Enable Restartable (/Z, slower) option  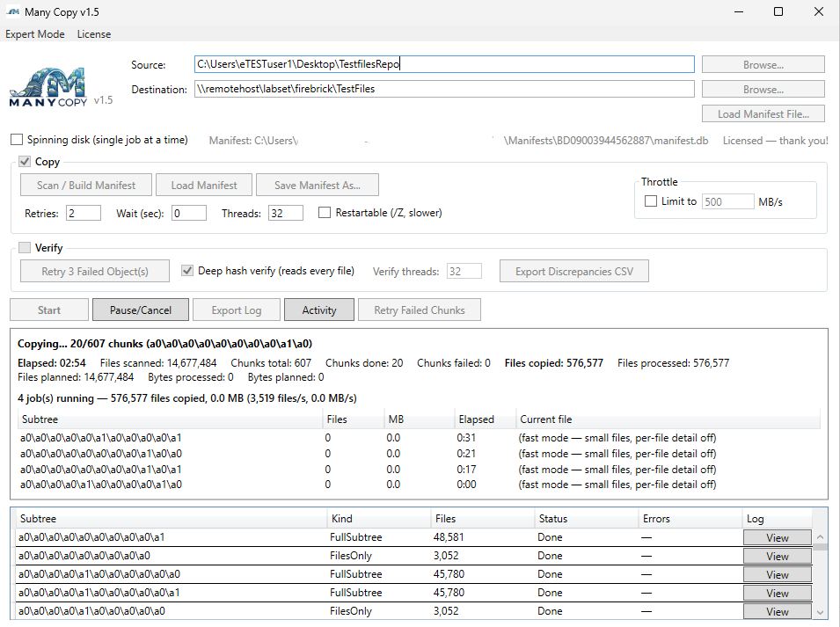324,213
